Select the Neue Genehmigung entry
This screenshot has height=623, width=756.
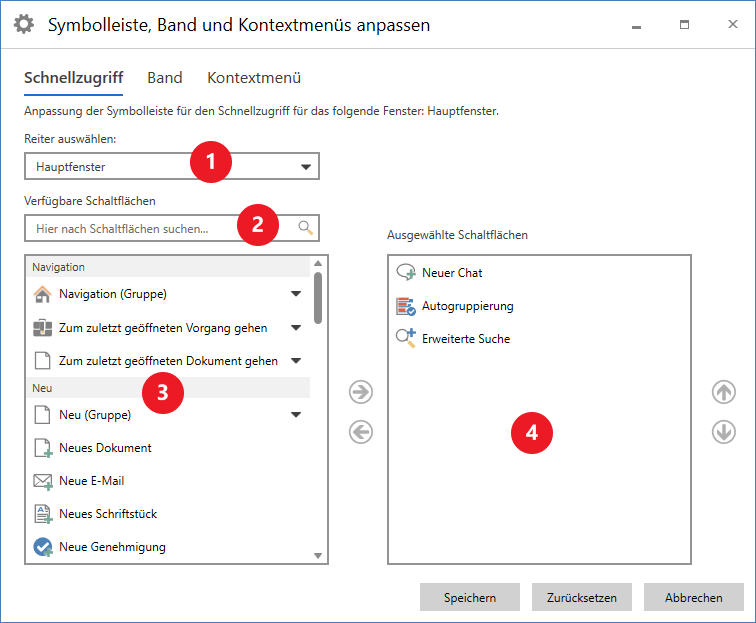169,547
